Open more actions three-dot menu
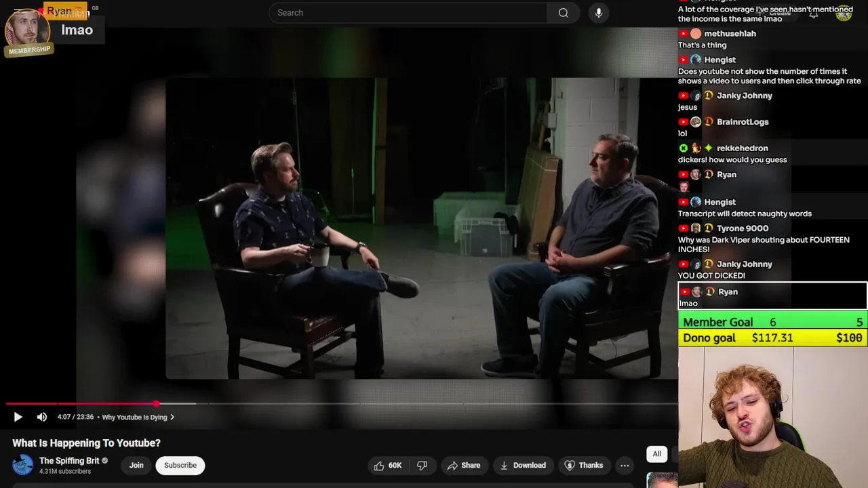868x488 pixels. coord(625,466)
